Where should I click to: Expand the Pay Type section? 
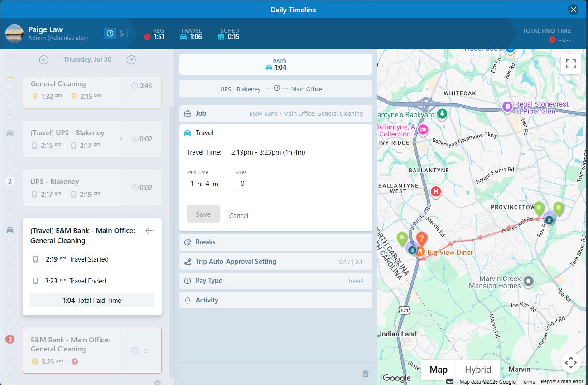[276, 281]
